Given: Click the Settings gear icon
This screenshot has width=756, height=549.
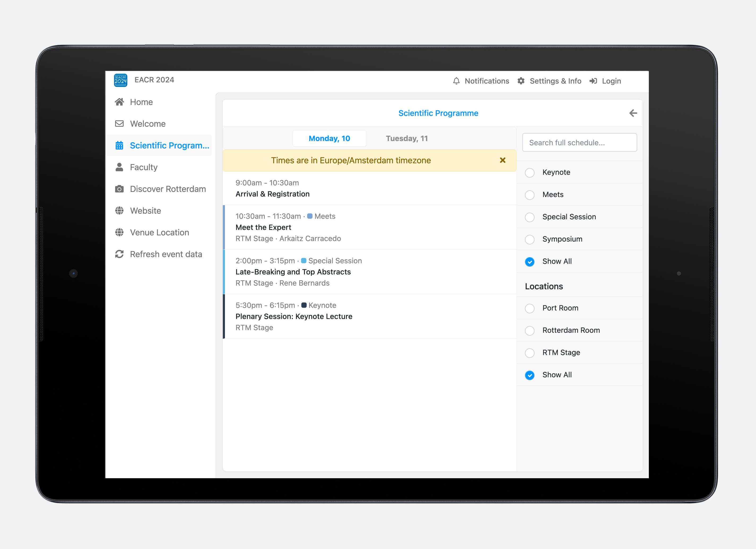Looking at the screenshot, I should point(521,81).
